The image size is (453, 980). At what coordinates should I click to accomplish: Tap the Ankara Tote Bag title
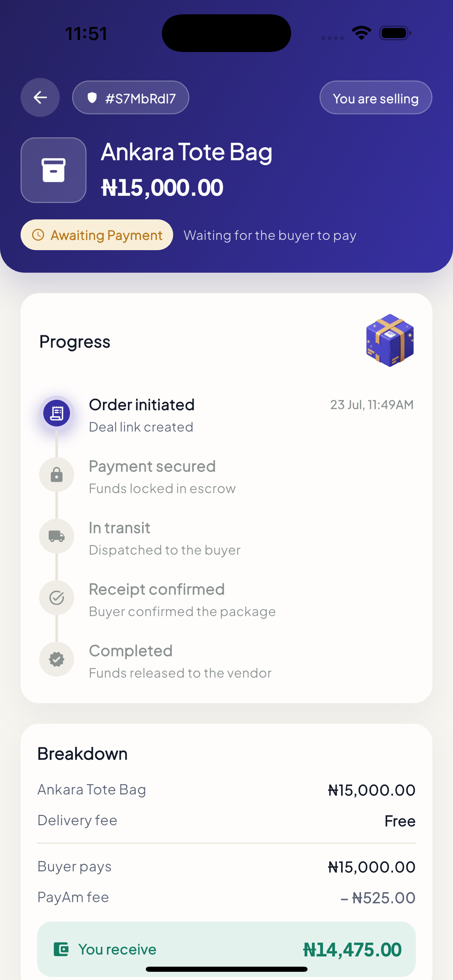click(186, 152)
